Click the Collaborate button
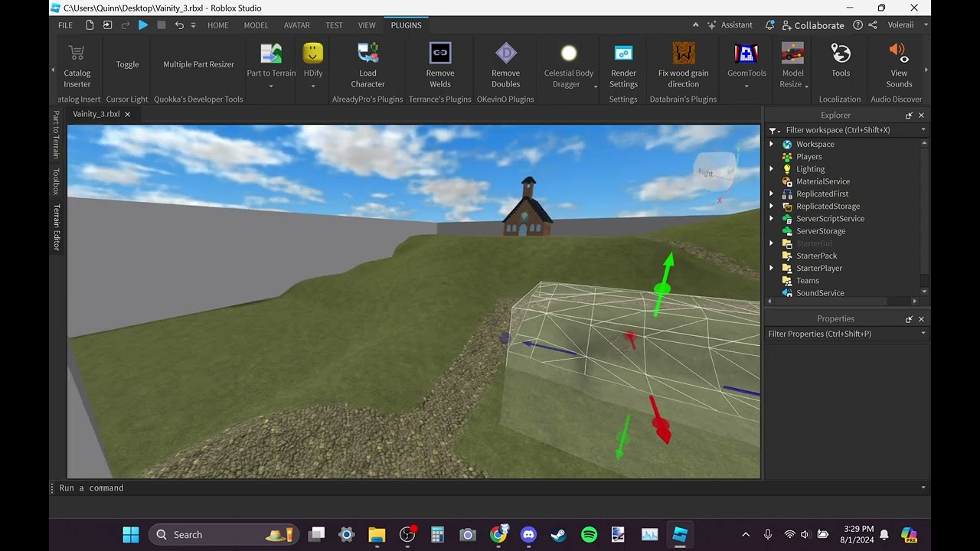 pos(812,25)
